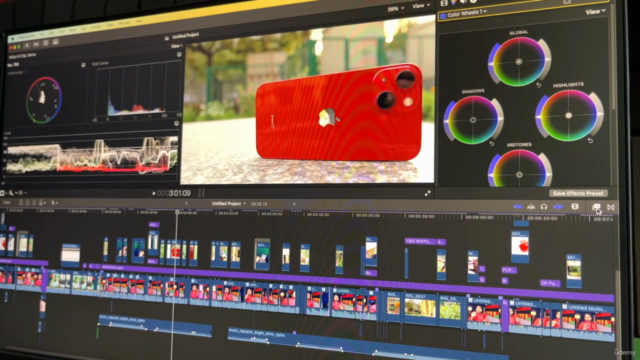Open the Untitled Project timeline name dropdown
This screenshot has height=360, width=640.
(229, 203)
